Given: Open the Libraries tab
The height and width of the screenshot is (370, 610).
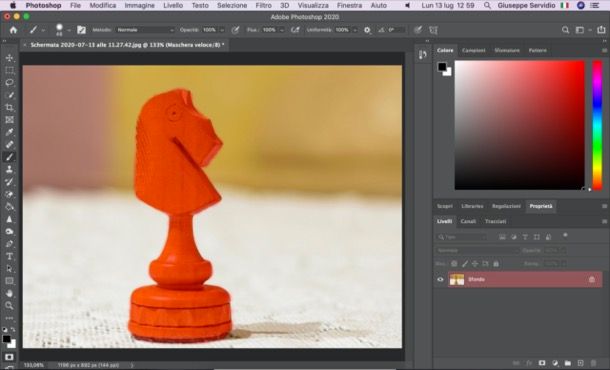Looking at the screenshot, I should 472,206.
